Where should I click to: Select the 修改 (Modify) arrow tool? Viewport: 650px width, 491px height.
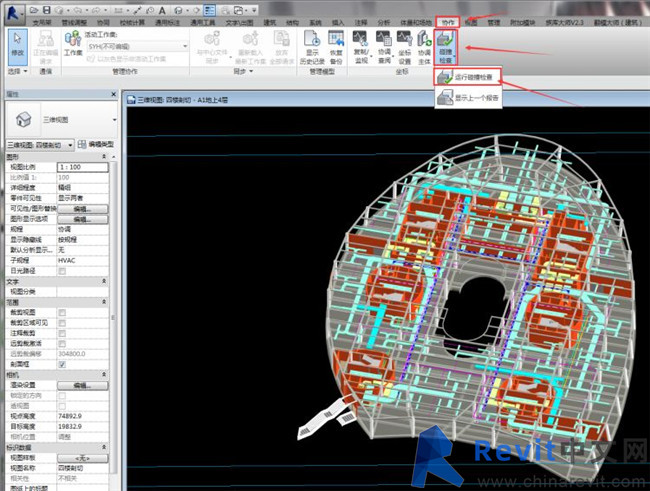17,46
